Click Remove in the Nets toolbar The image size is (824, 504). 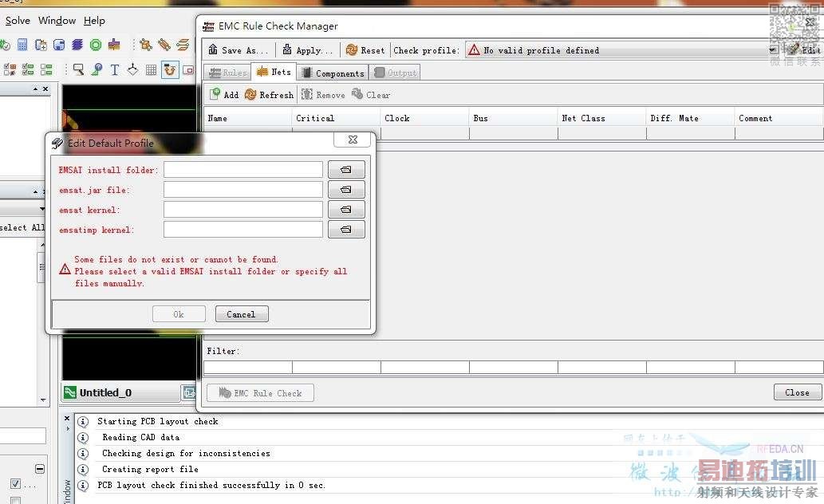tap(323, 95)
